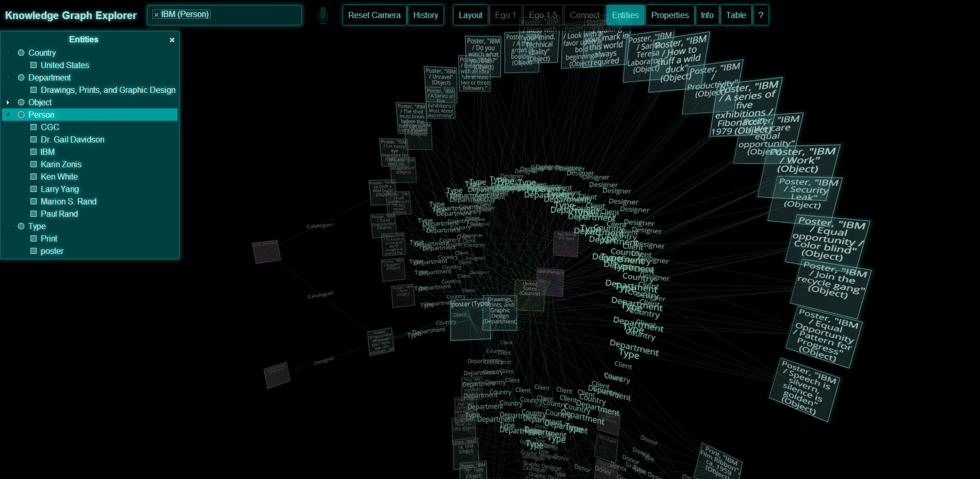
Task: Toggle the Object category circle
Action: [x=21, y=102]
